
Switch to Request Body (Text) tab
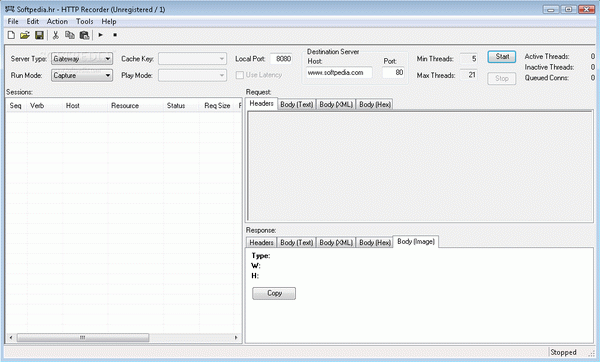(x=297, y=104)
